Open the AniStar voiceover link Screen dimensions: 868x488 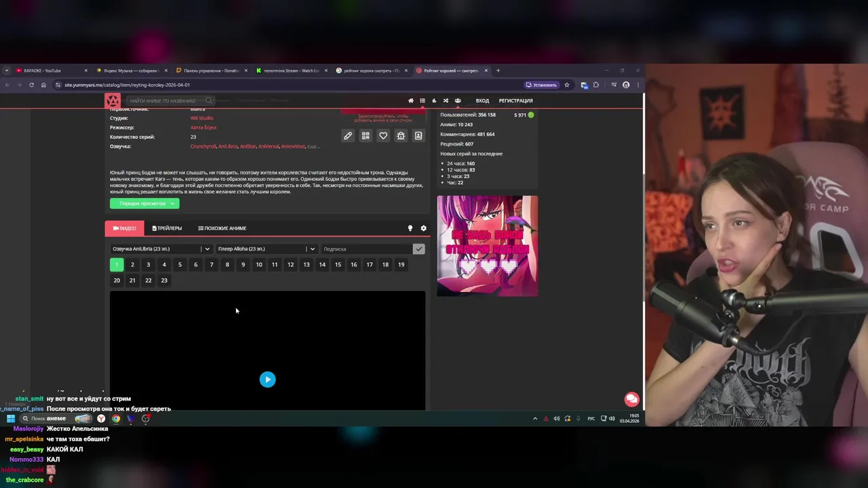pos(248,146)
